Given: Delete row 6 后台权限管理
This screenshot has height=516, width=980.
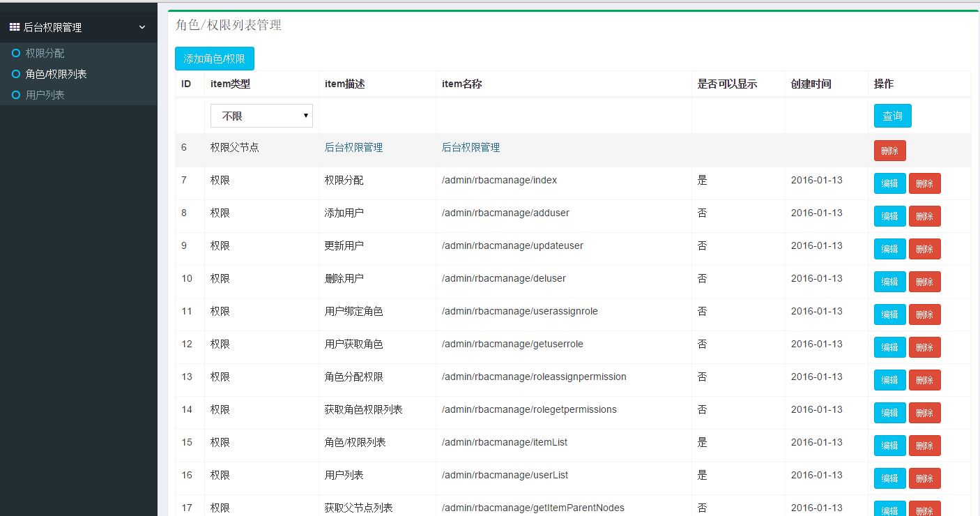Looking at the screenshot, I should (x=890, y=151).
